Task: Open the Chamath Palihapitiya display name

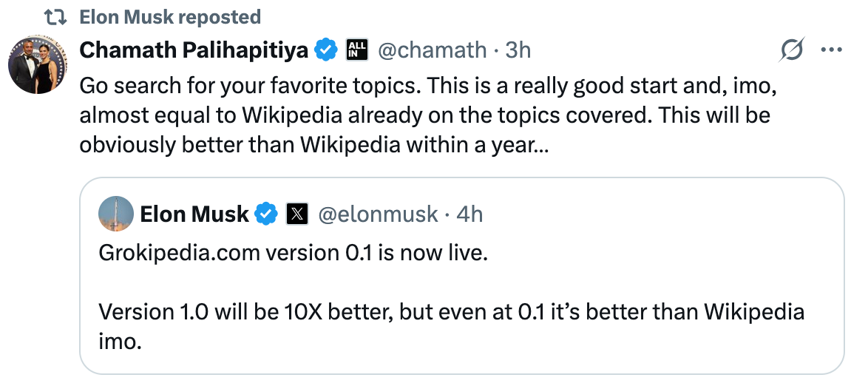Action: (x=194, y=50)
